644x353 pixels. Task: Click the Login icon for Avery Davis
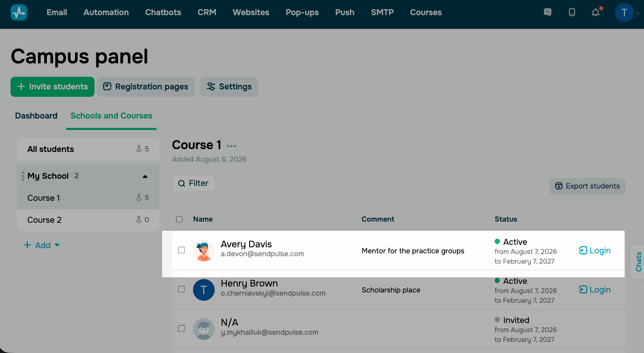pos(583,250)
